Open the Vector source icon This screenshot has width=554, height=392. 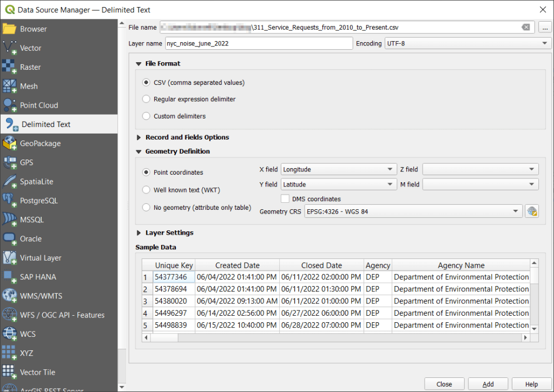tap(10, 48)
